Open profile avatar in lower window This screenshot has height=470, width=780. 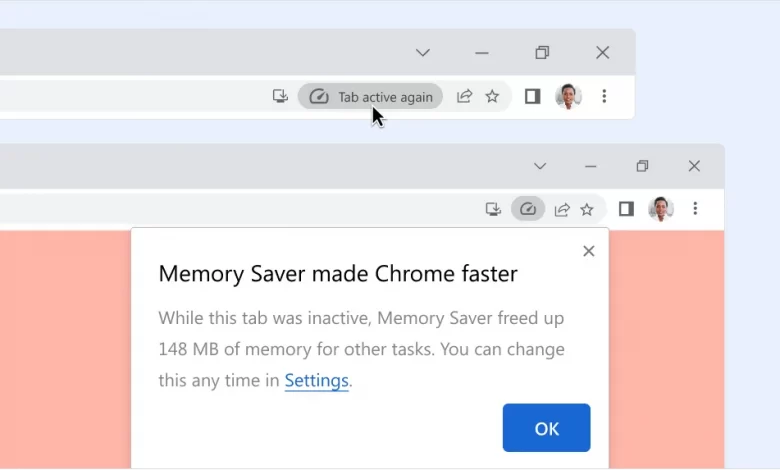(x=661, y=209)
